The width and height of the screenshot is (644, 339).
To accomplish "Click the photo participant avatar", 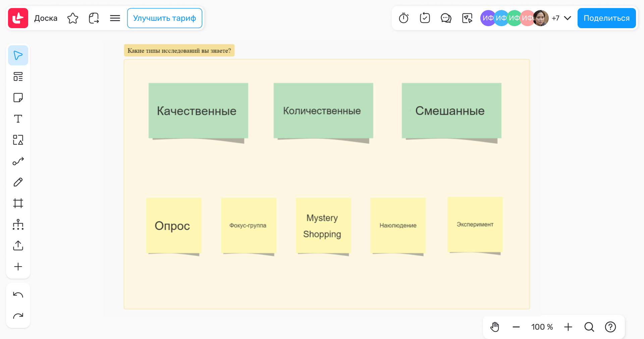I will pos(541,18).
